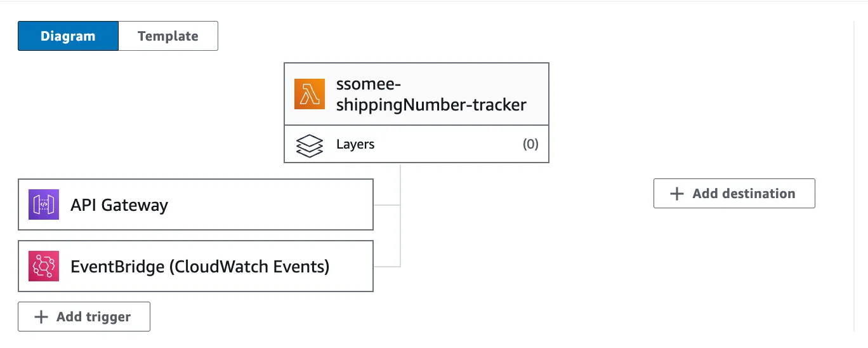Click the API Gateway text label
868x348 pixels.
(119, 205)
